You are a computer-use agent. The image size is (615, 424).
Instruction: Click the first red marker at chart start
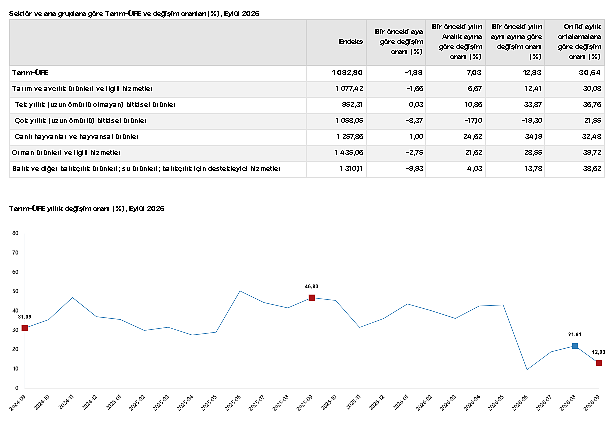[25, 328]
